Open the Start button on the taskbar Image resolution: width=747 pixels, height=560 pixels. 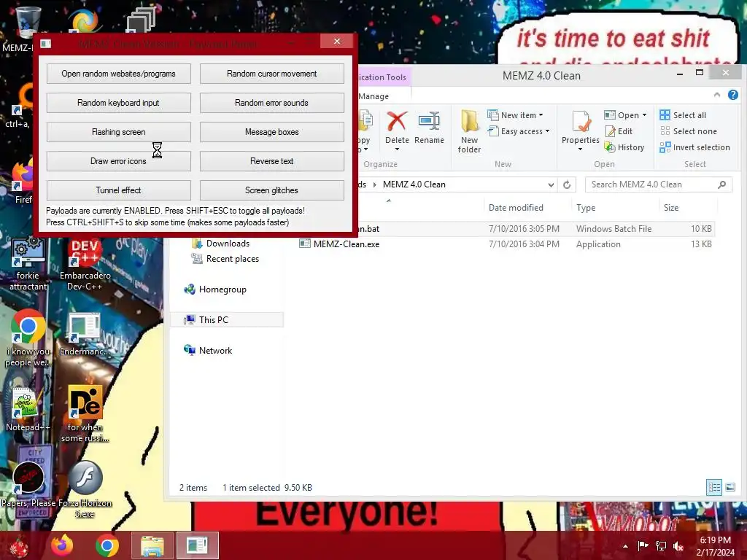click(19, 545)
